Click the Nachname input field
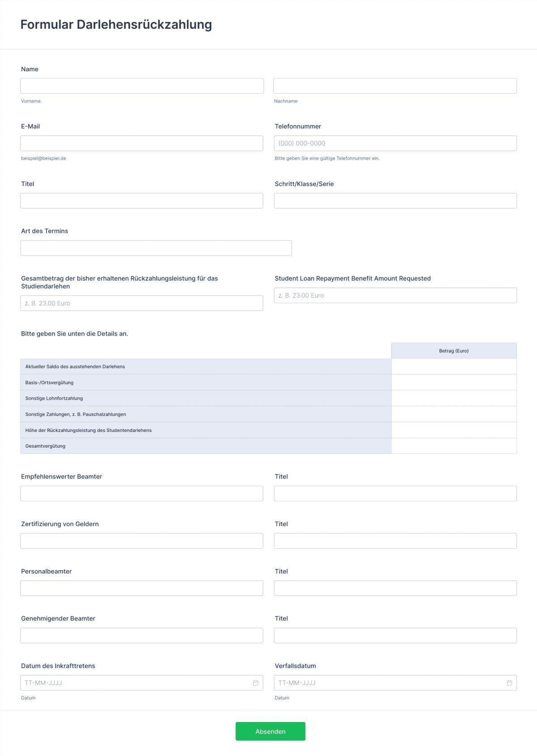Image resolution: width=537 pixels, height=756 pixels. [395, 85]
